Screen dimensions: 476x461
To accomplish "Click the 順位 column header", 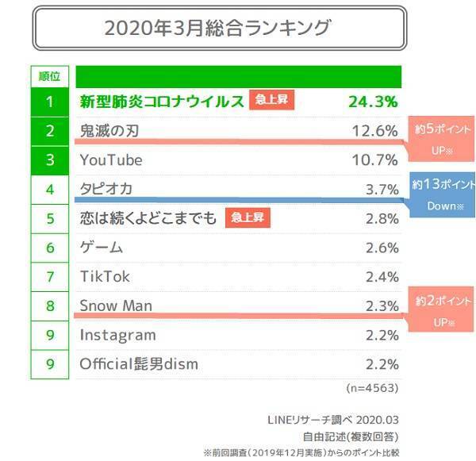I will [49, 77].
